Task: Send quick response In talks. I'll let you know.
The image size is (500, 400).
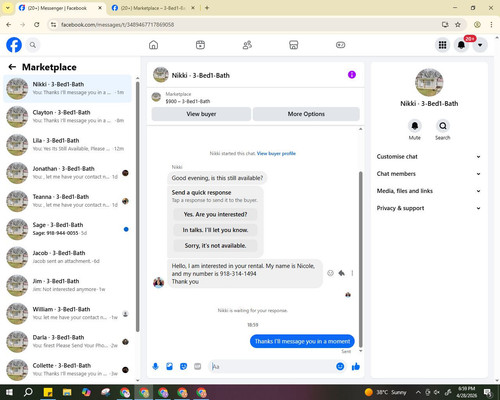Action: pos(215,230)
